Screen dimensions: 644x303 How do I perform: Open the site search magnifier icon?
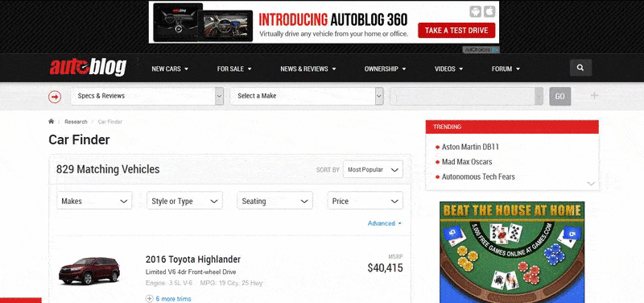[x=580, y=68]
